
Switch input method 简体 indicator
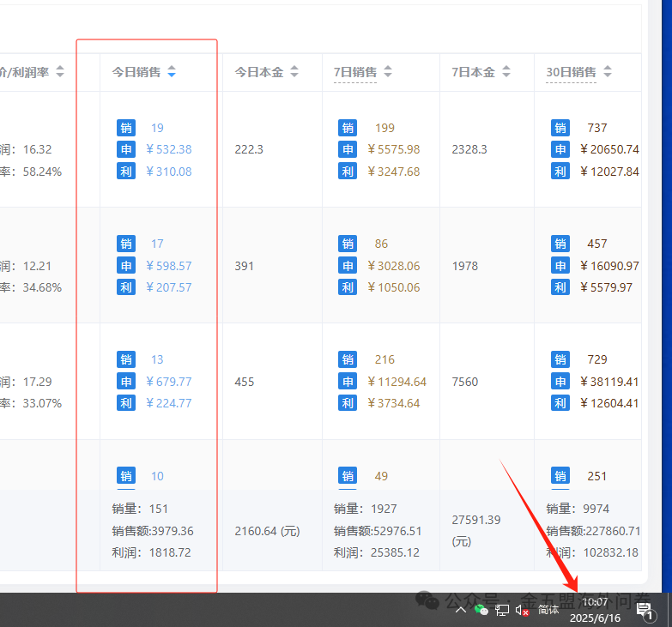pyautogui.click(x=548, y=610)
